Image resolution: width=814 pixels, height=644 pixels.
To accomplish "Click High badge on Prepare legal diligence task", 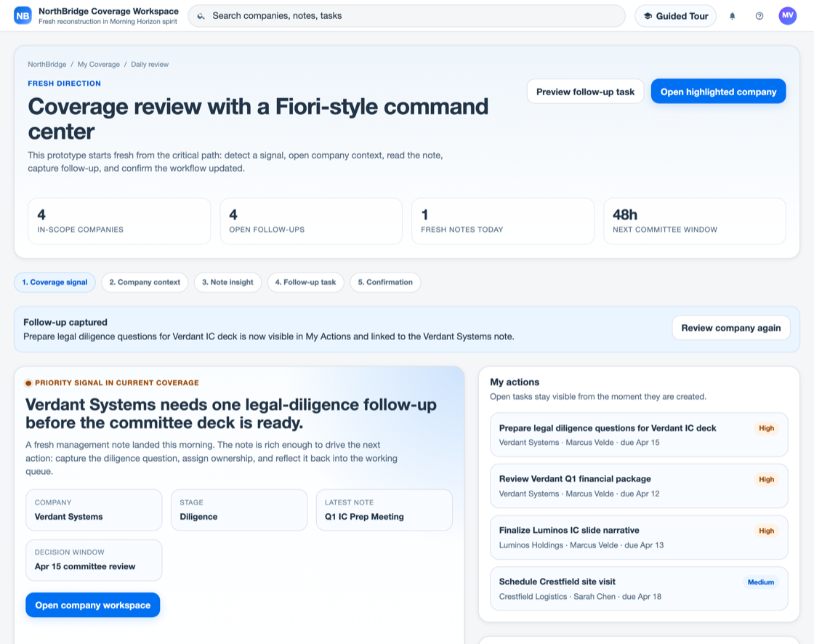I will click(x=766, y=428).
